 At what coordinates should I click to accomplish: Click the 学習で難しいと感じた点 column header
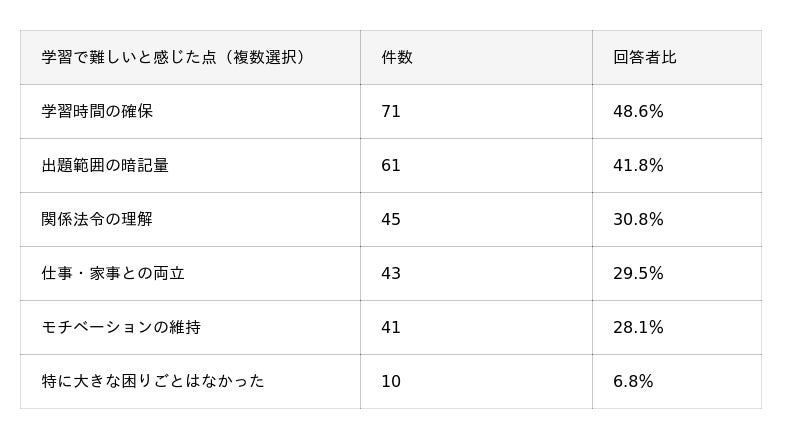pos(190,57)
